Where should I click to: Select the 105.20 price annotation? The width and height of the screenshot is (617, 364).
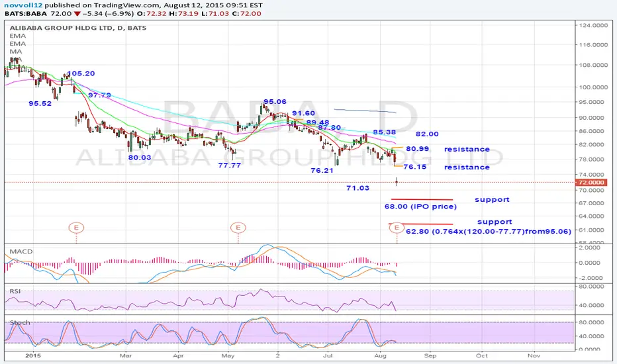(x=81, y=73)
